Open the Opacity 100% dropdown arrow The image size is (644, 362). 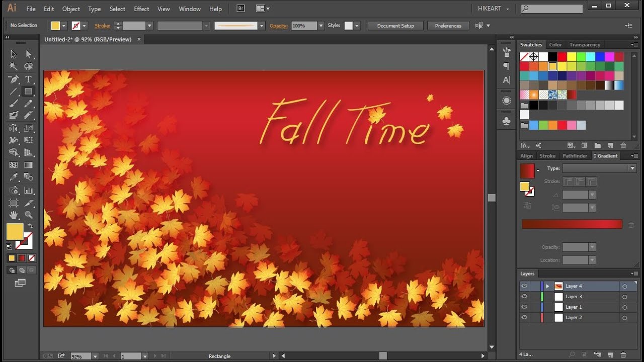(x=321, y=26)
